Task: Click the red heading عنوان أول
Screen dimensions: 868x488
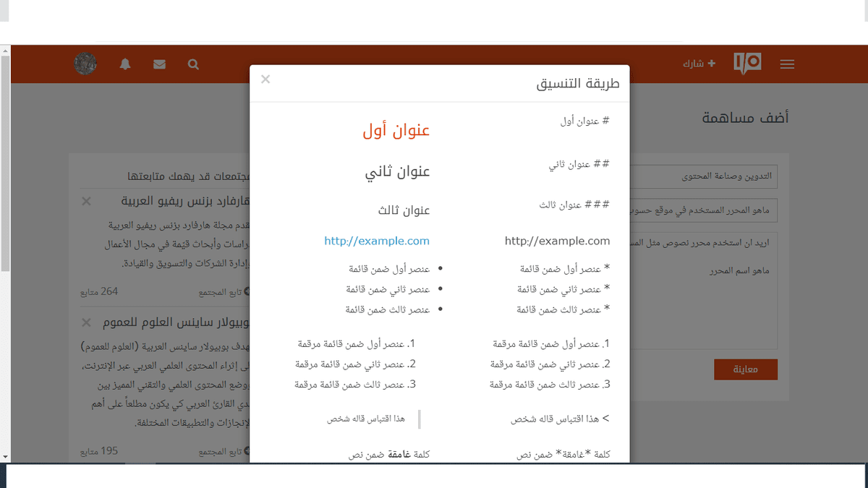Action: 396,131
